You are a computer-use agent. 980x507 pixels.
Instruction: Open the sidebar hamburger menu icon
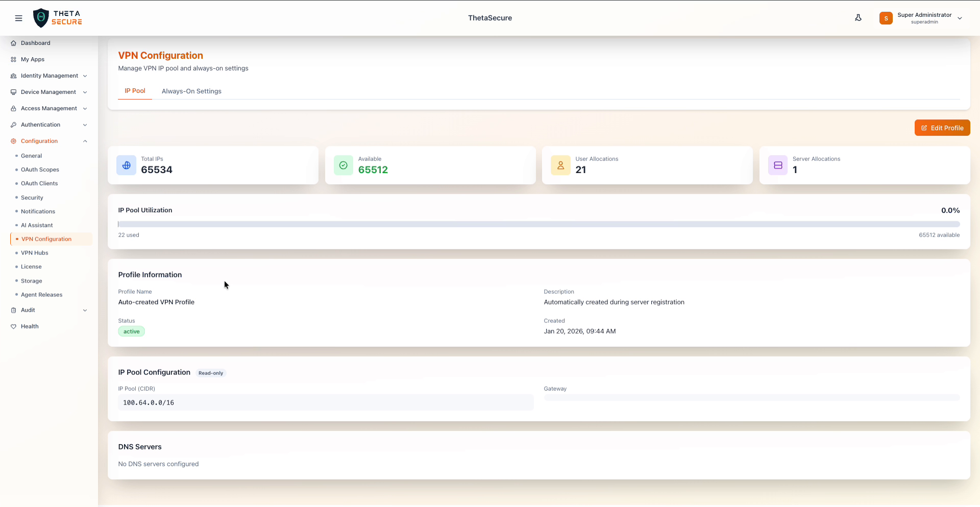coord(19,18)
